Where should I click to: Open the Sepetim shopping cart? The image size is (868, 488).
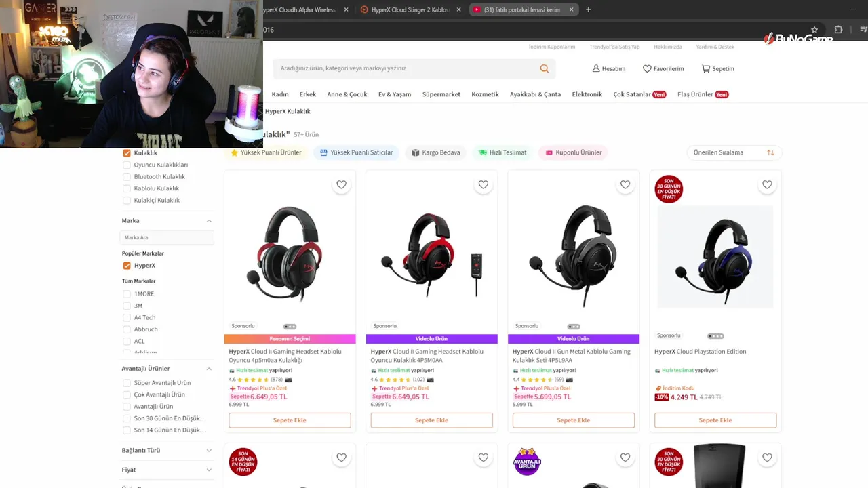718,68
